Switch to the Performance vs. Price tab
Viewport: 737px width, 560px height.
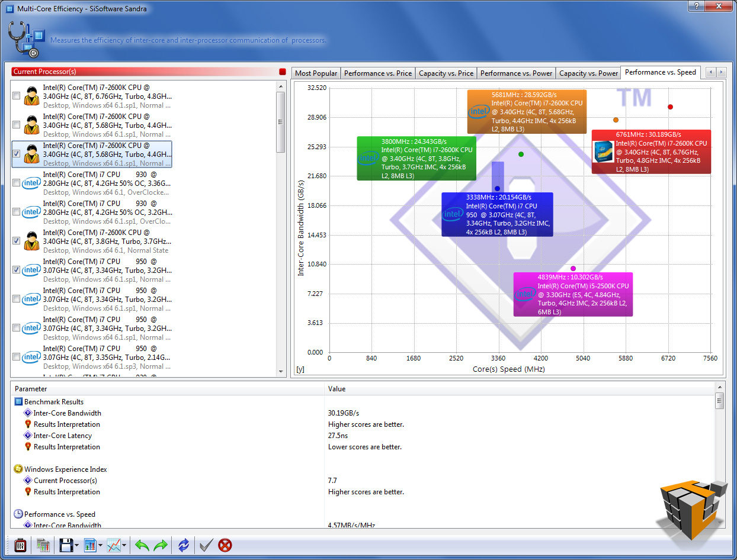pyautogui.click(x=378, y=73)
